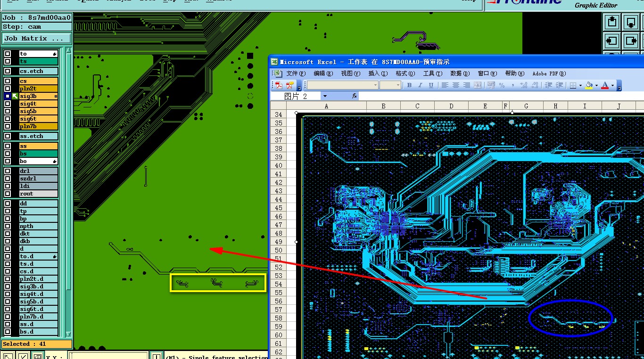Open the Adobe PDF(B) menu
Image resolution: width=644 pixels, height=359 pixels.
[549, 73]
